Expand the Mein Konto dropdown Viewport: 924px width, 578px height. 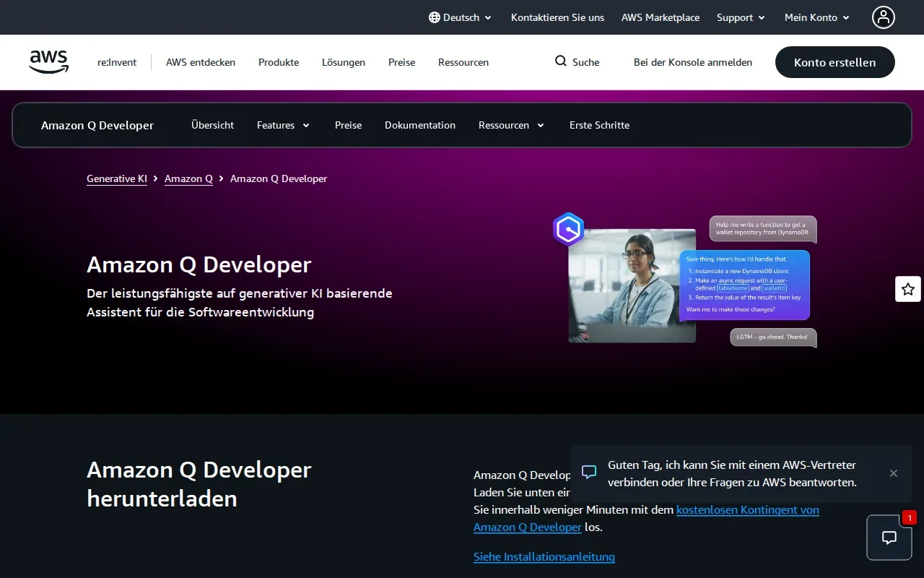coord(817,17)
